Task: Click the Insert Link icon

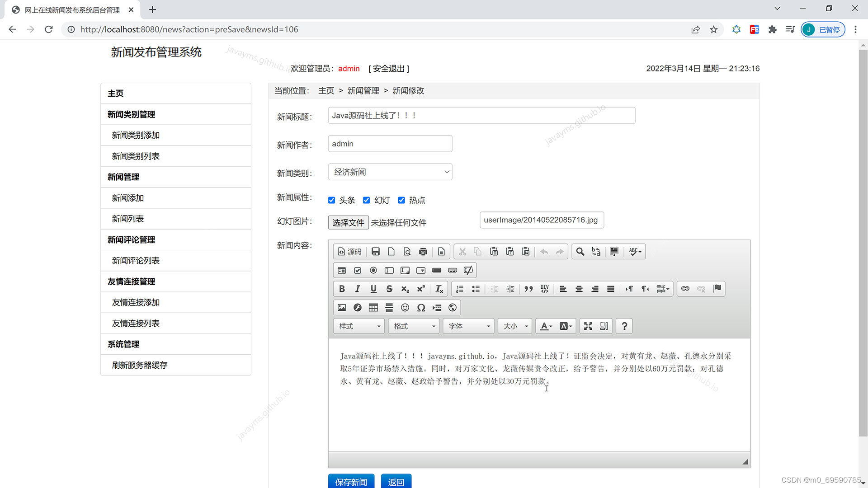Action: (685, 289)
